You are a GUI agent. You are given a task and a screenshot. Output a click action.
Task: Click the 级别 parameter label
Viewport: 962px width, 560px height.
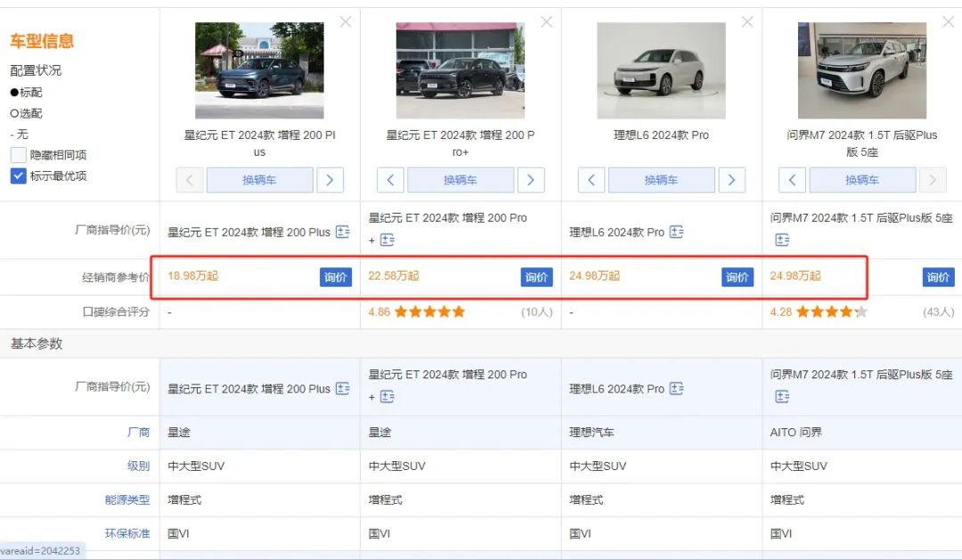pos(139,467)
